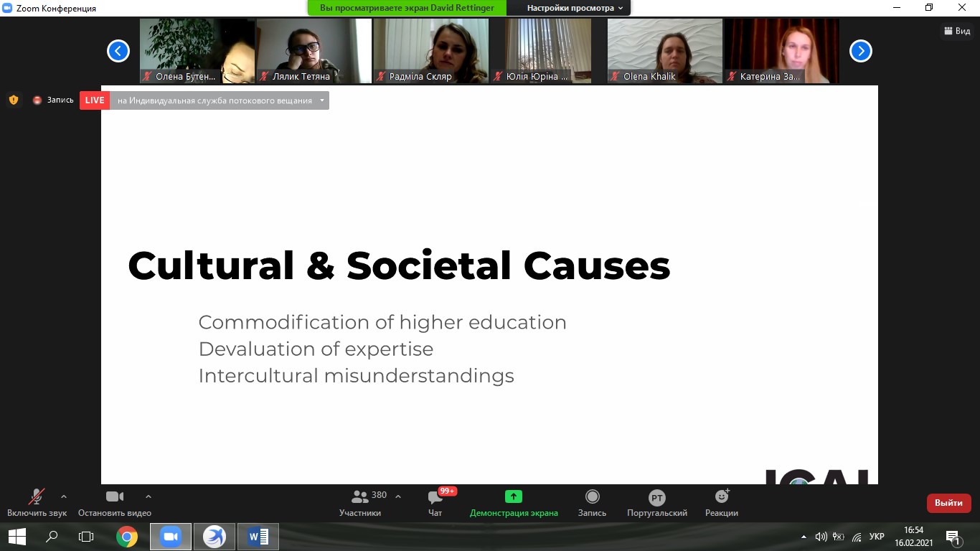Expand video options caret beside Остановить видео

tap(149, 496)
